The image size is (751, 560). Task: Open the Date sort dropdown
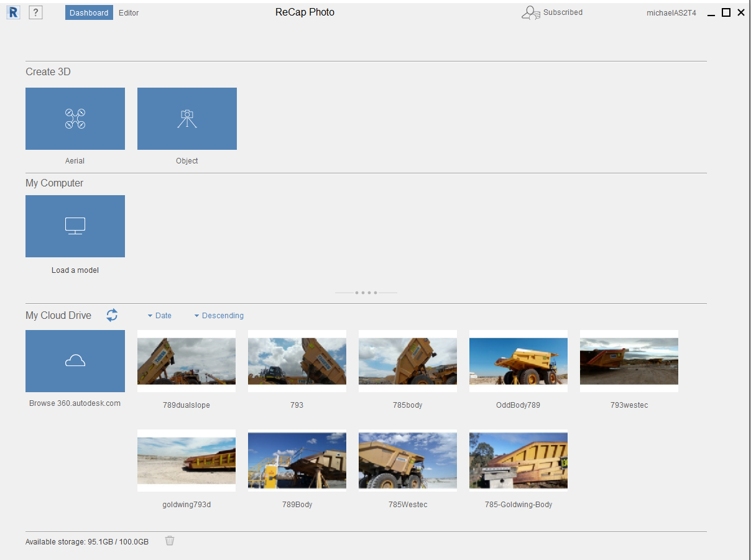click(160, 316)
